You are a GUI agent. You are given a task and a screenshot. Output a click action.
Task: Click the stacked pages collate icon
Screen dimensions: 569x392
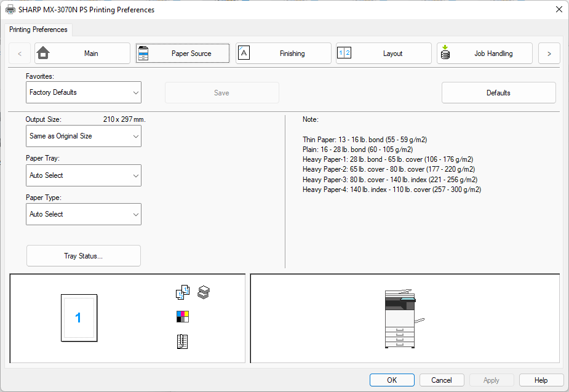204,292
